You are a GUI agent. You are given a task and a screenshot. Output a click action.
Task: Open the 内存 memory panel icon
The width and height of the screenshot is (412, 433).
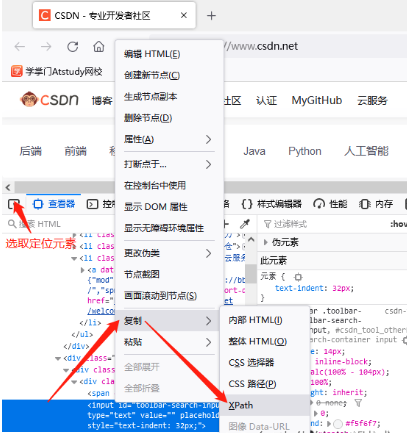365,204
